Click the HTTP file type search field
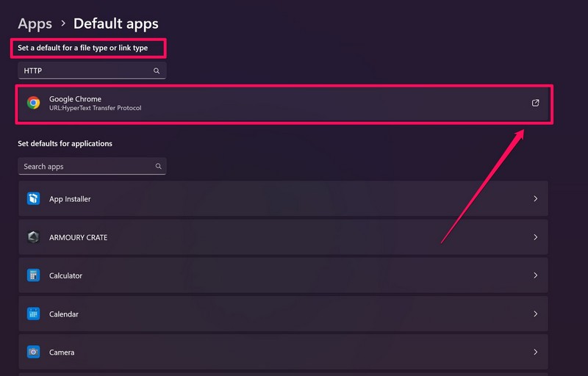This screenshot has width=588, height=376. [x=85, y=71]
